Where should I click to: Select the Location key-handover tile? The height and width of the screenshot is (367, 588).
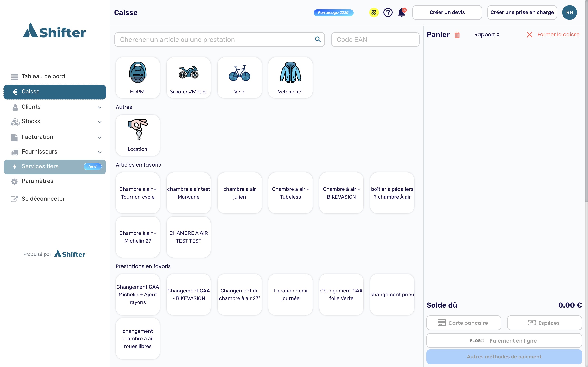coord(138,135)
